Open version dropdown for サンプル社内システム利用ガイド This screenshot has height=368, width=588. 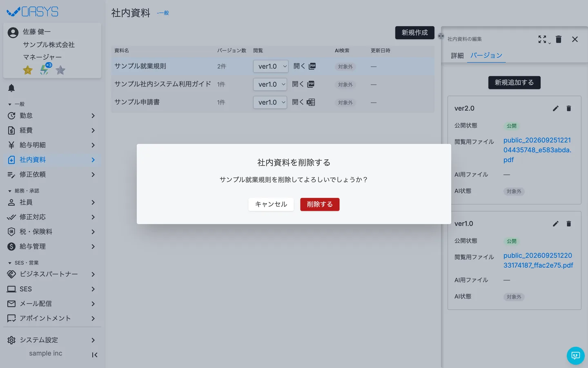click(x=270, y=84)
